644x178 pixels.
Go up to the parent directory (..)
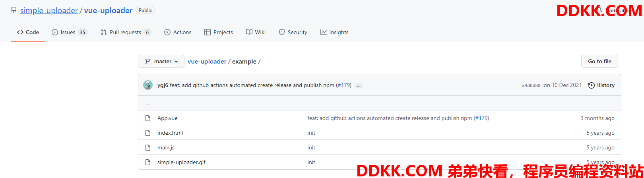pyautogui.click(x=148, y=104)
